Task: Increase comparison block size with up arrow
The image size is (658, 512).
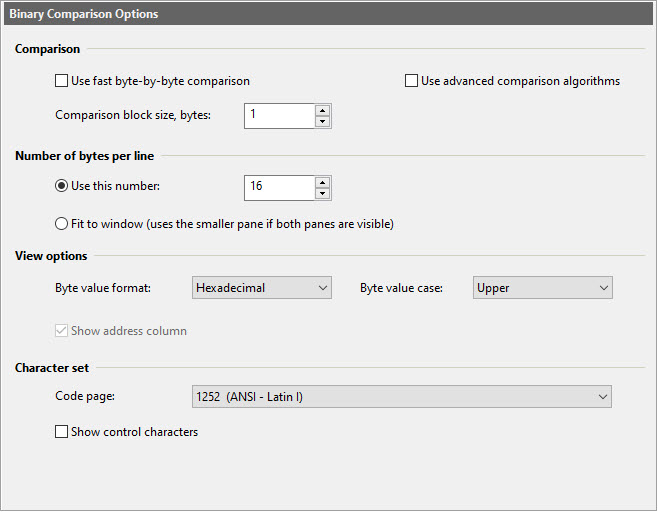Action: point(322,109)
